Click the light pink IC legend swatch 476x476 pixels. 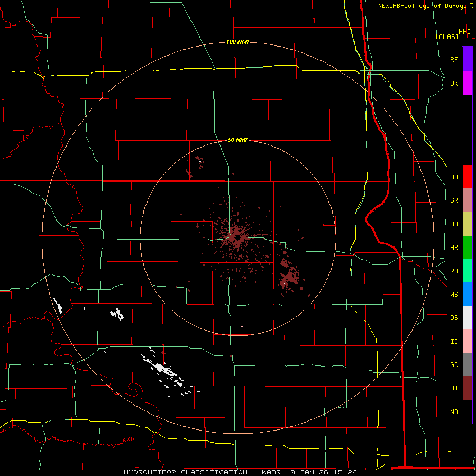click(467, 341)
